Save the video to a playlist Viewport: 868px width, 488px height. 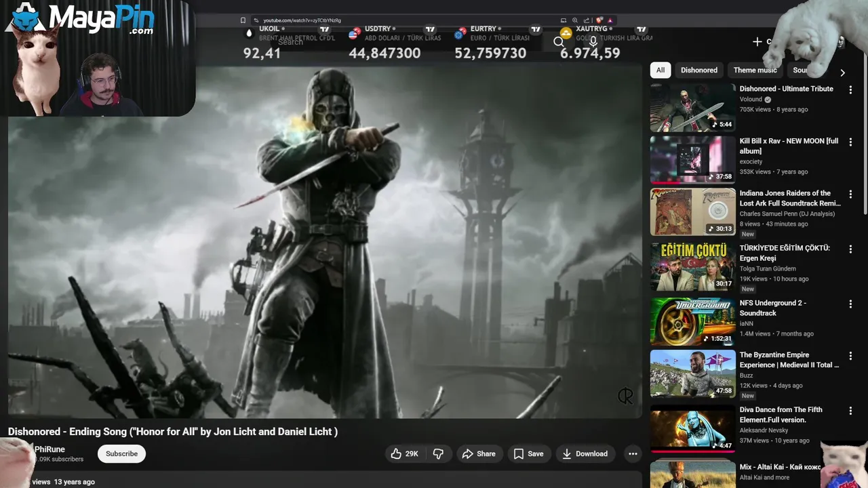(x=528, y=453)
